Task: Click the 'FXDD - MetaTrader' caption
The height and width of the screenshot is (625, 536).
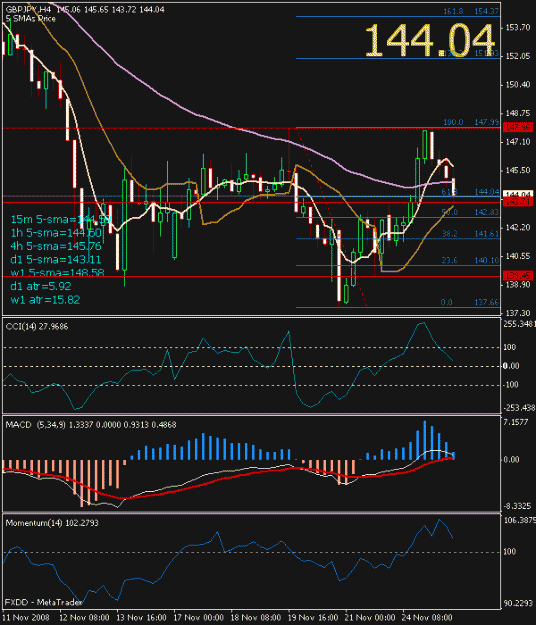Action: click(x=44, y=602)
